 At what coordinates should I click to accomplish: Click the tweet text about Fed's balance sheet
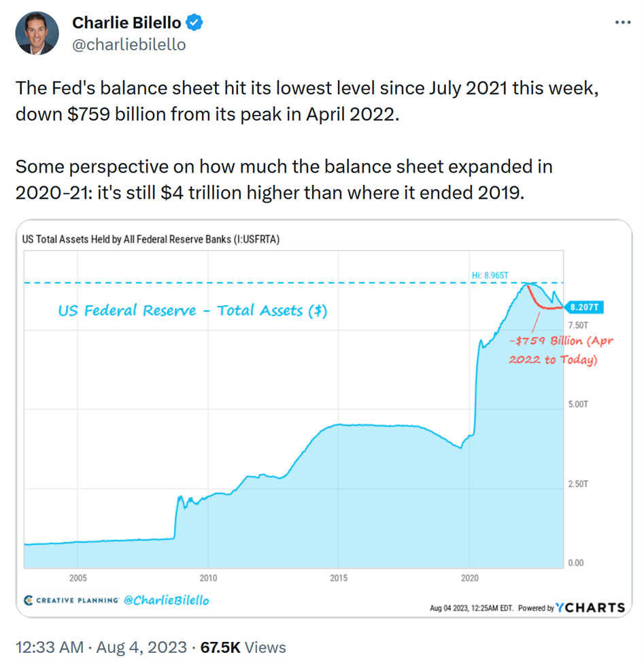[x=306, y=100]
